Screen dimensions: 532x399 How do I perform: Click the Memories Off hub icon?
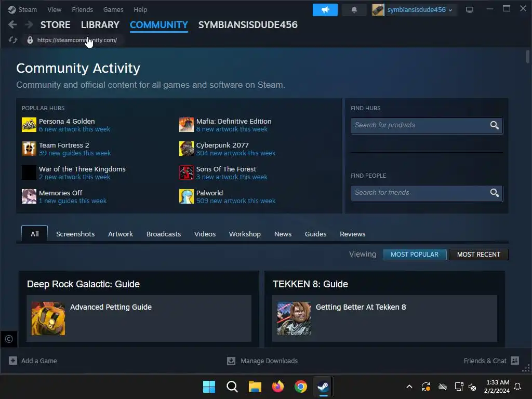tap(29, 196)
